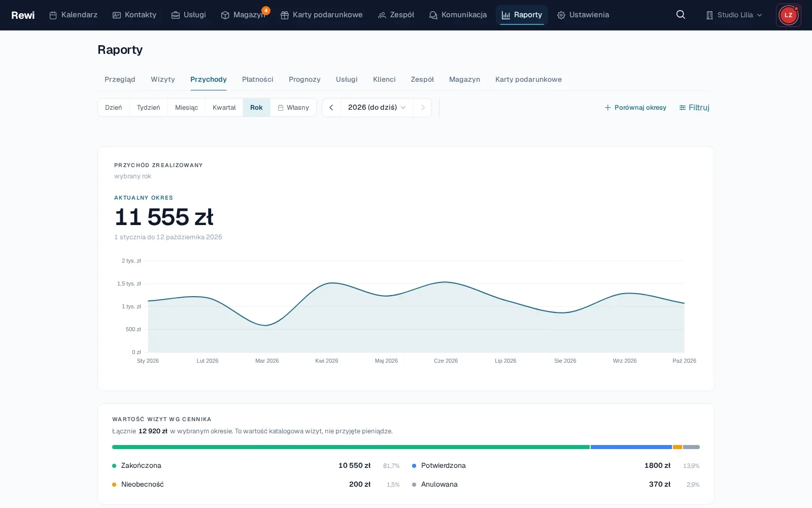Viewport: 812px width, 508px height.
Task: Switch to the Przychody tab
Action: [209, 79]
